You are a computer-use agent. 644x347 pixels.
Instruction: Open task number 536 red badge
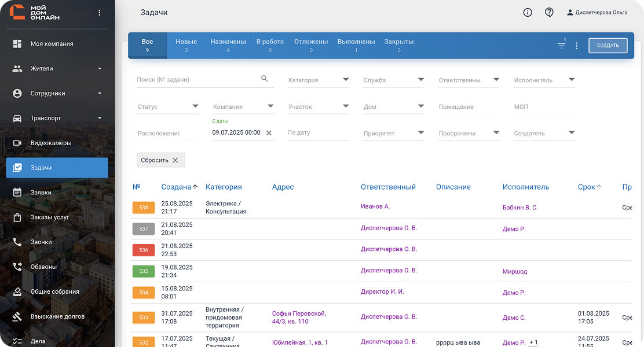tap(144, 250)
